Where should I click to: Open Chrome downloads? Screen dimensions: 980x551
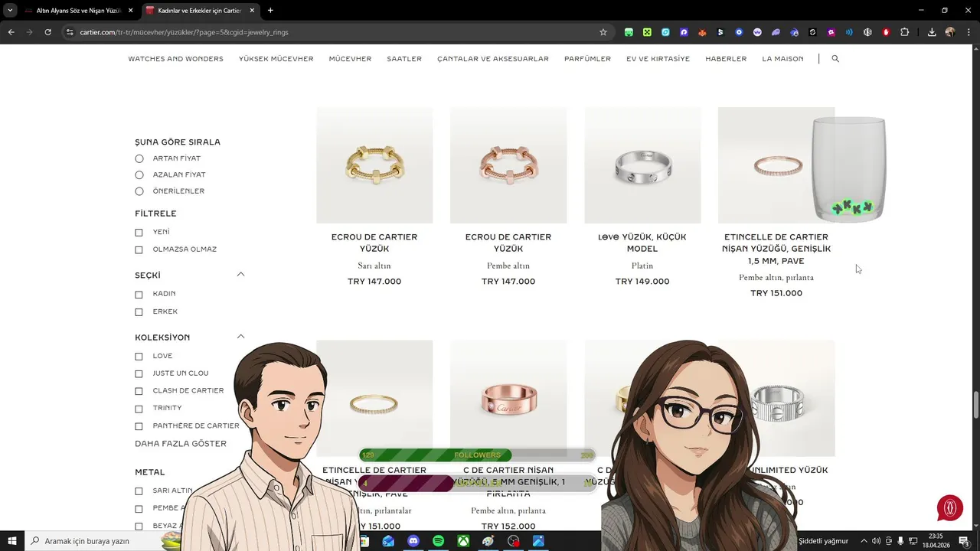[x=932, y=32]
